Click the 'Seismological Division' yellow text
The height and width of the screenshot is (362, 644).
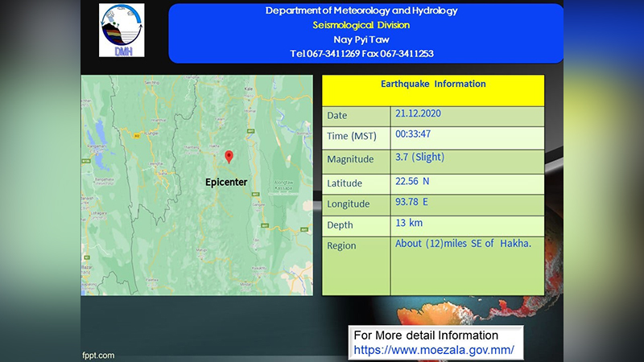tap(361, 25)
